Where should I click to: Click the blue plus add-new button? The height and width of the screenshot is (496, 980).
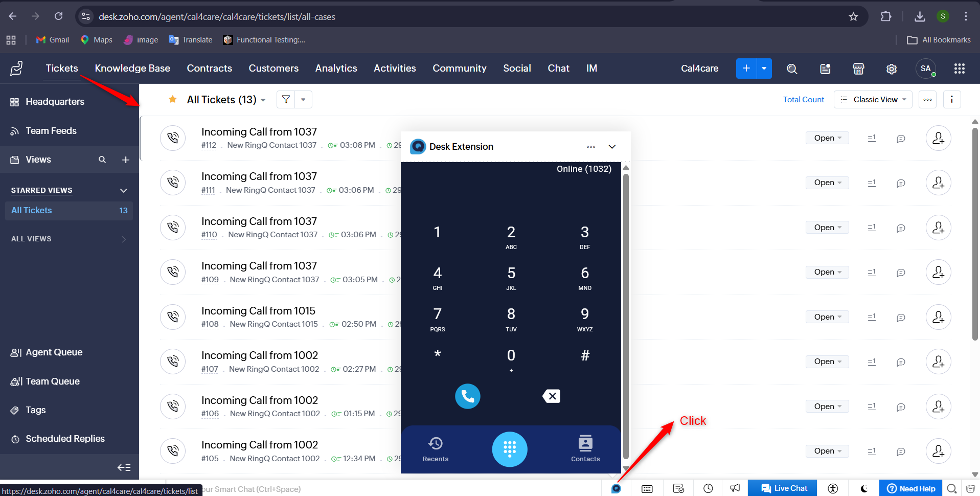coord(746,69)
